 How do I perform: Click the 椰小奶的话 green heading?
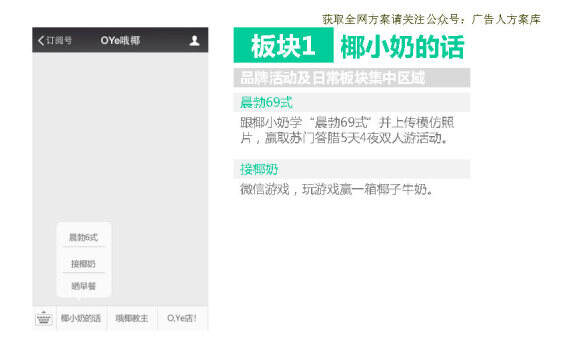click(402, 47)
